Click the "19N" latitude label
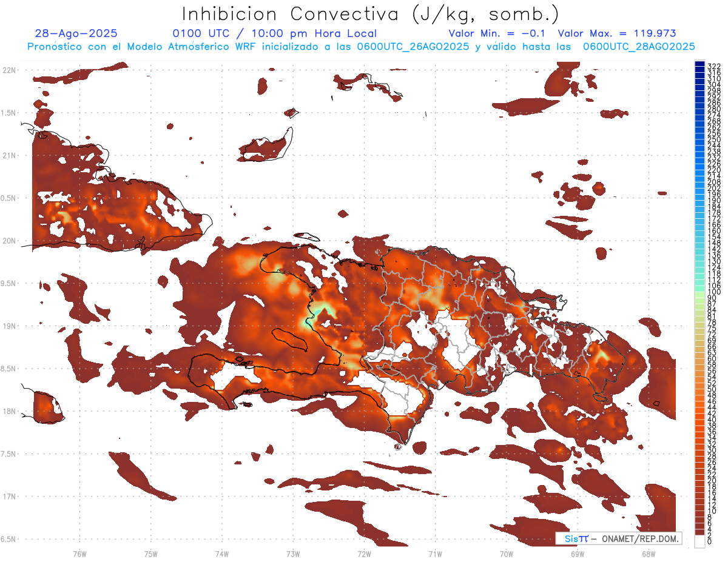Screen dimensions: 728x562 (9, 326)
